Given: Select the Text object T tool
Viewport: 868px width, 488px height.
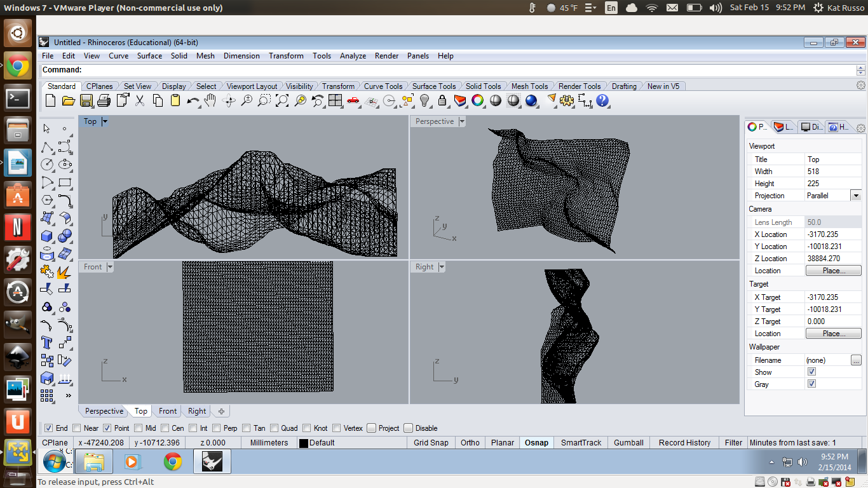Looking at the screenshot, I should click(47, 342).
